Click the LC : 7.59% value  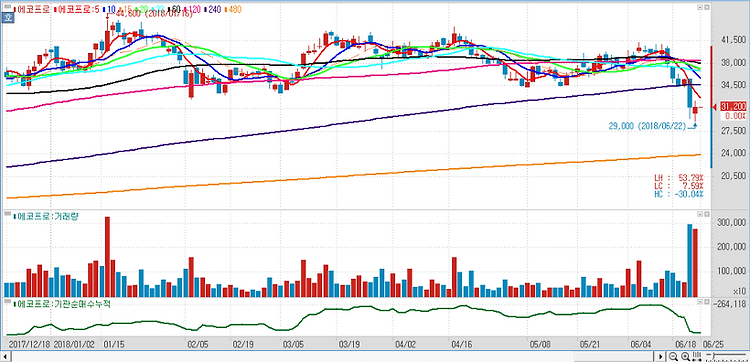point(679,186)
